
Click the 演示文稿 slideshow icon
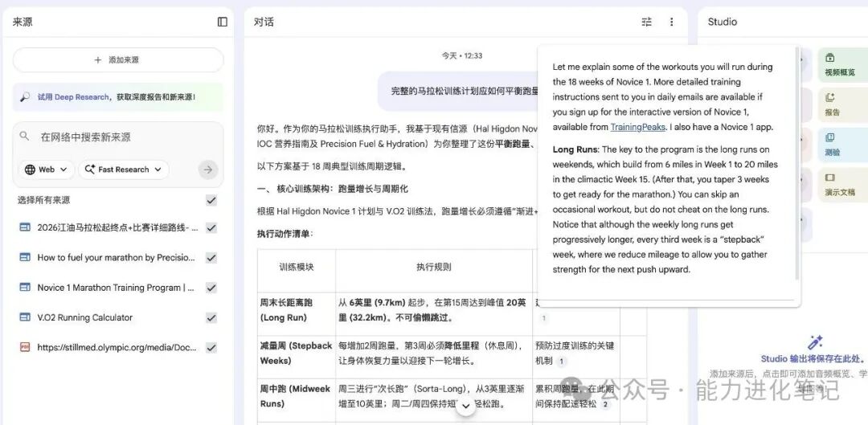tap(829, 178)
